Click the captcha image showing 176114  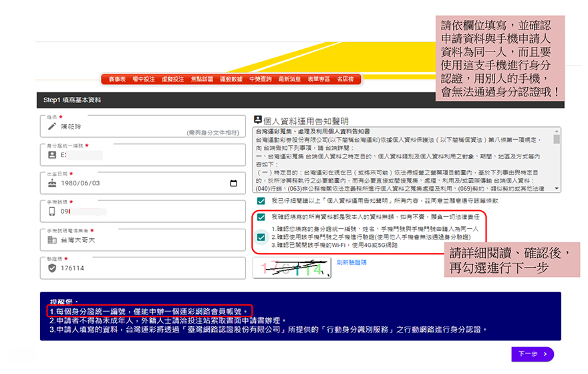(x=293, y=269)
